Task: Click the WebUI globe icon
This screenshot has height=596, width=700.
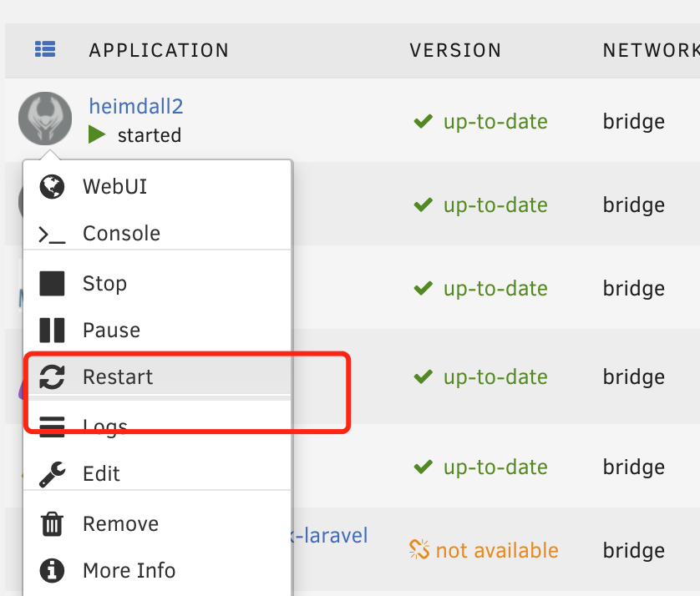Action: pyautogui.click(x=52, y=187)
